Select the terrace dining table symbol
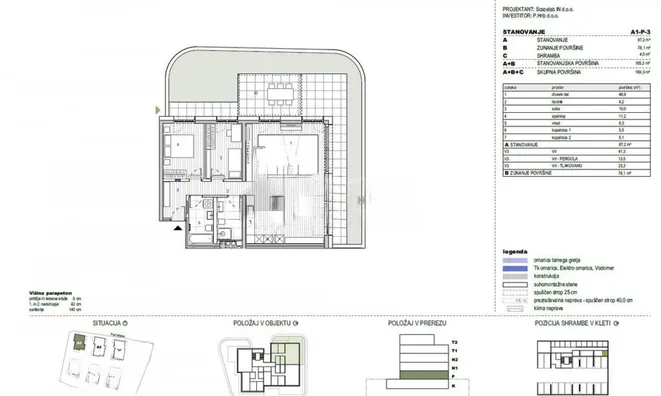Image resolution: width=661 pixels, height=396 pixels. [x=280, y=94]
